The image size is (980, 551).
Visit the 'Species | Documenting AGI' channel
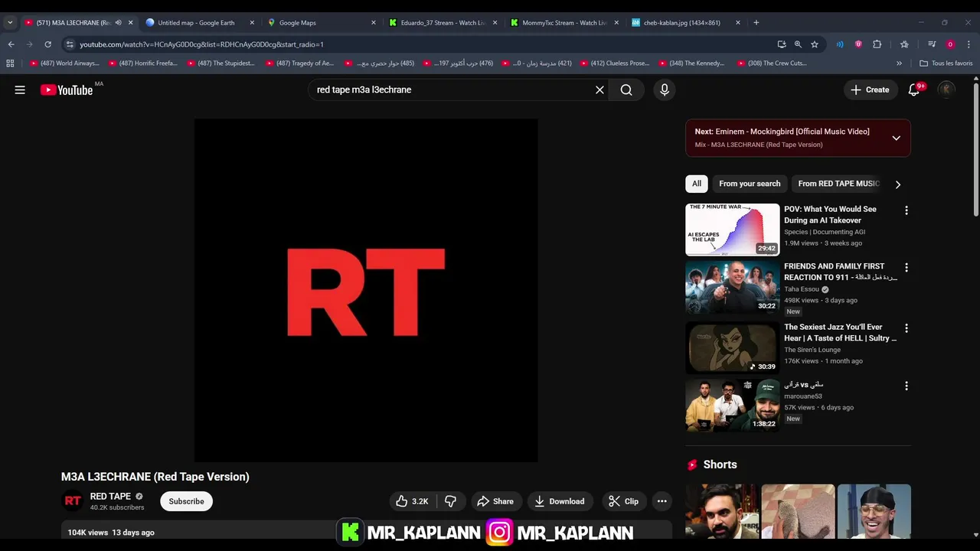825,232
